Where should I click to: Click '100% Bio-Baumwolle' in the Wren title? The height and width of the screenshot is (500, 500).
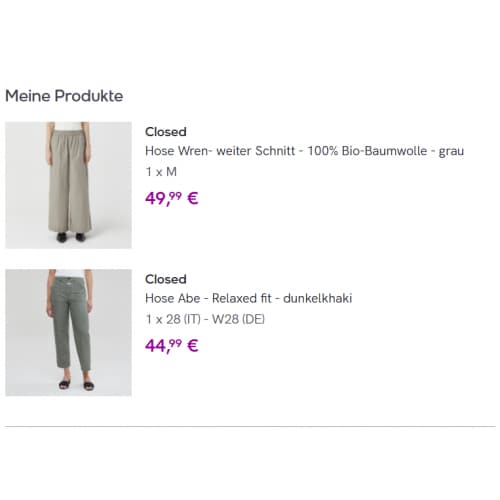[367, 151]
